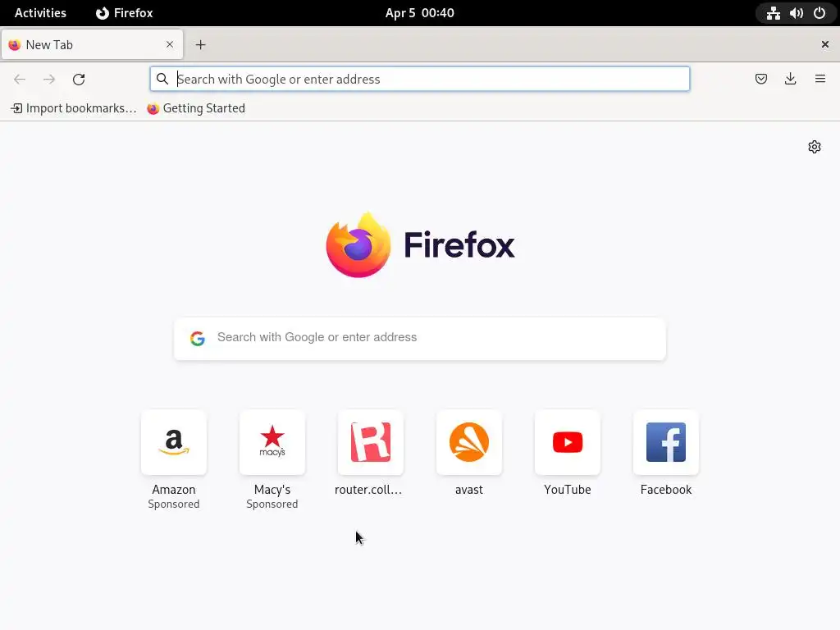The width and height of the screenshot is (840, 630).
Task: Reload the current page
Action: (79, 80)
